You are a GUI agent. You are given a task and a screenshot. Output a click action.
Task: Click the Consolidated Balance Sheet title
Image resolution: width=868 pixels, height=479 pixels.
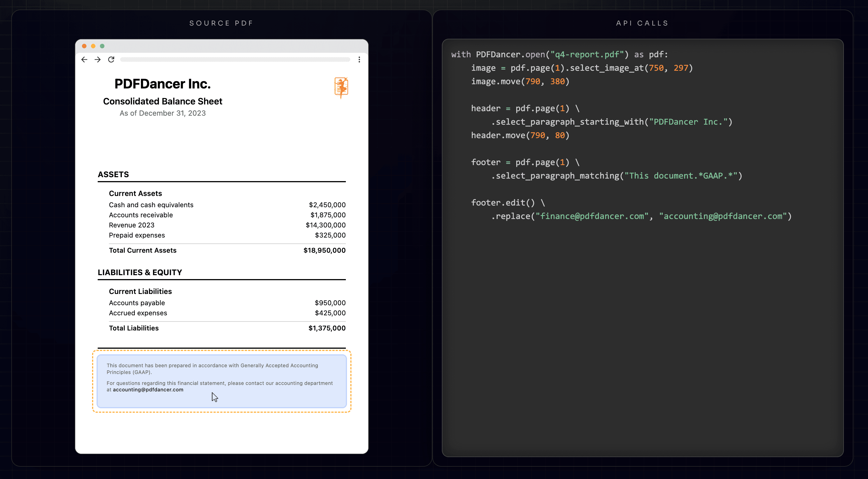[163, 101]
